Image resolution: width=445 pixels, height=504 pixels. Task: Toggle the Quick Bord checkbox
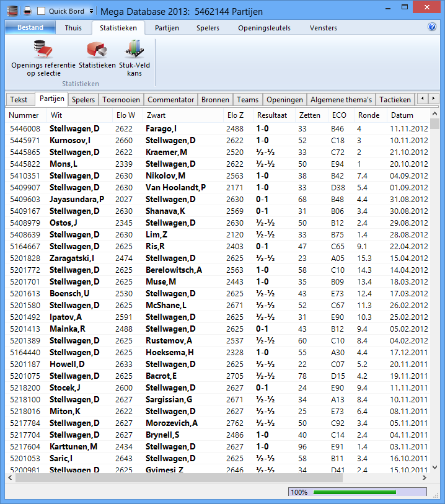[x=41, y=11]
